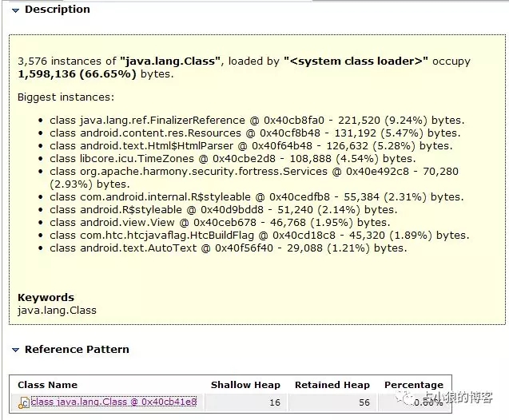
Task: Click the class icon beside java.lang.Class link
Action: pos(24,402)
